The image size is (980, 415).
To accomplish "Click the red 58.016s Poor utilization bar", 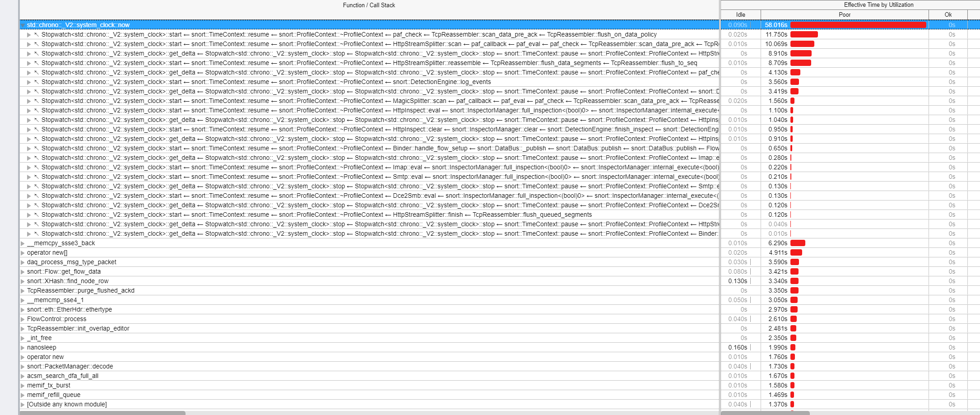I will [858, 25].
